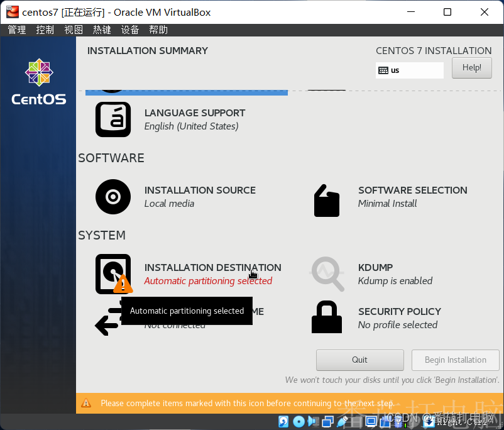The image size is (504, 430).
Task: Open the 视图 menu
Action: [73, 29]
